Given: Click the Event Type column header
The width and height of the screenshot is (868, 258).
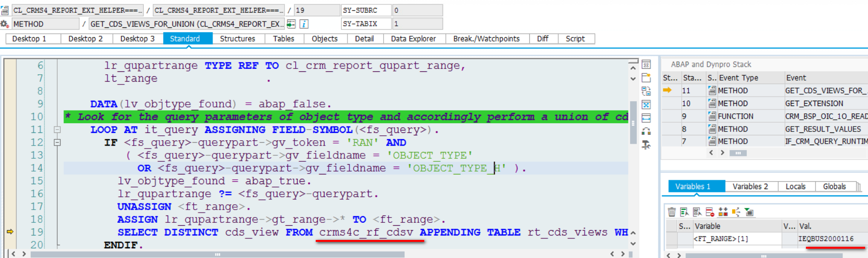Looking at the screenshot, I should (751, 78).
